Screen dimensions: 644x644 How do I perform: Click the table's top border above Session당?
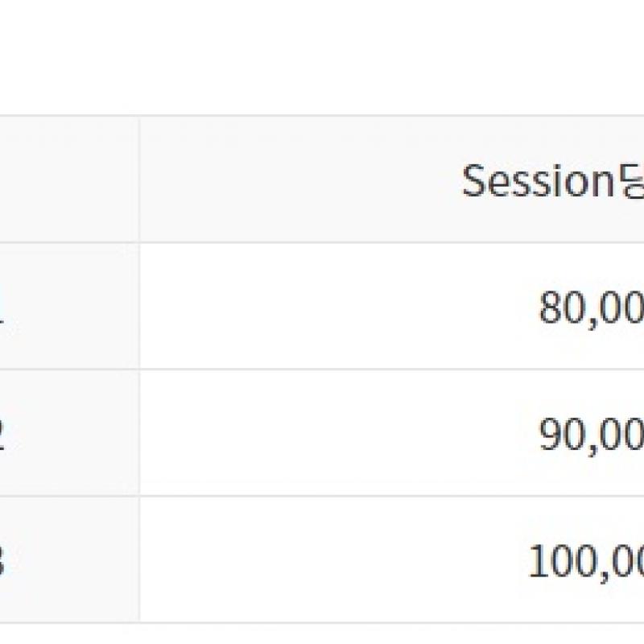click(x=322, y=116)
